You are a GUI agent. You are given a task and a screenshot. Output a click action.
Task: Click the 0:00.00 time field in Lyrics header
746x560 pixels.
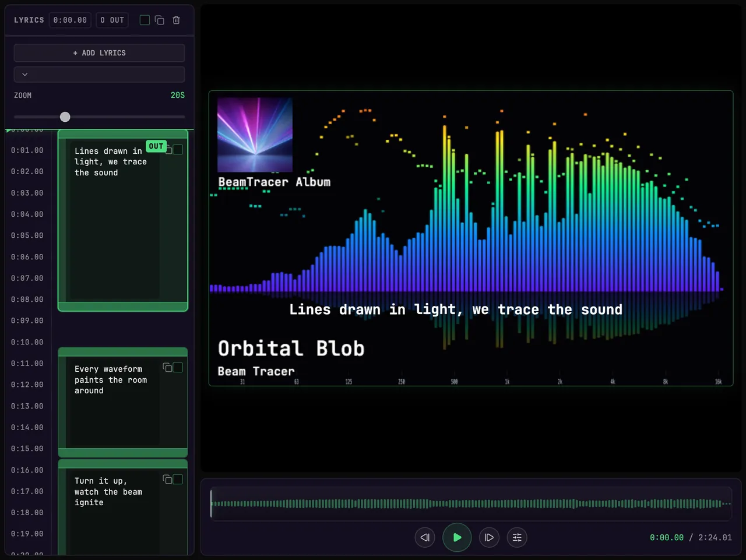click(70, 20)
